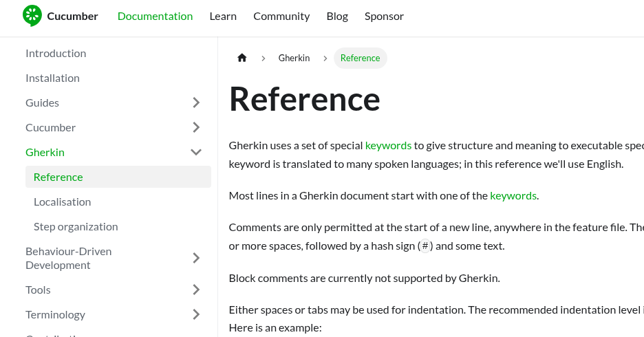Click the Reference page heading
The image size is (644, 337).
pyautogui.click(x=305, y=99)
